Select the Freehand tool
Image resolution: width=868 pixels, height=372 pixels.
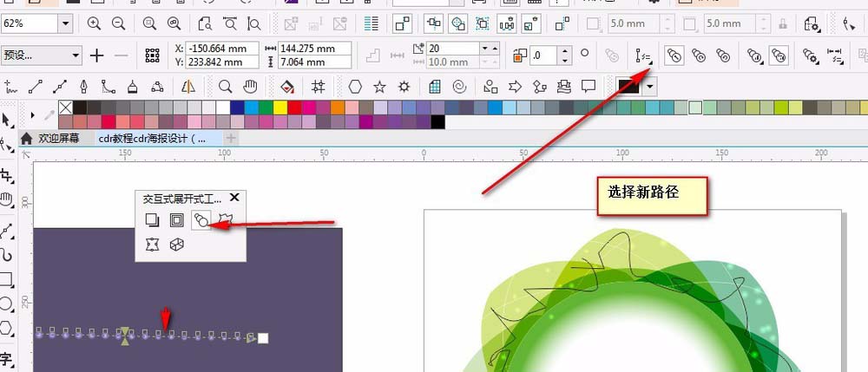(10, 87)
